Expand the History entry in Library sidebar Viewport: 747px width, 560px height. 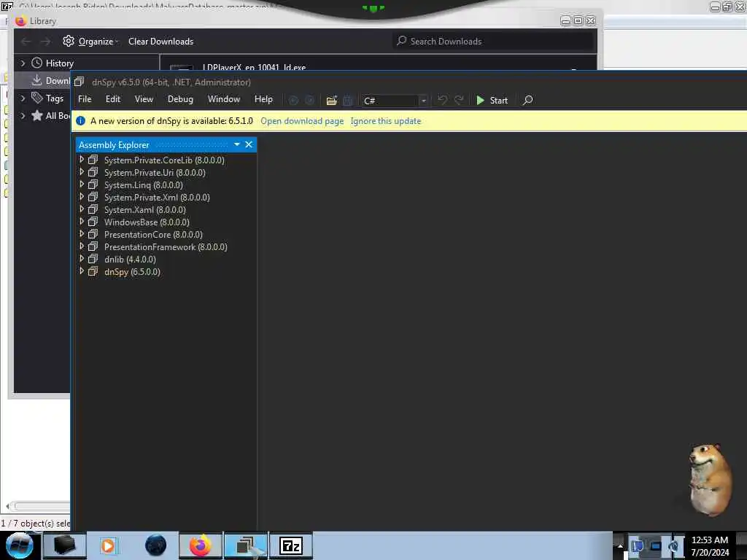coord(23,63)
